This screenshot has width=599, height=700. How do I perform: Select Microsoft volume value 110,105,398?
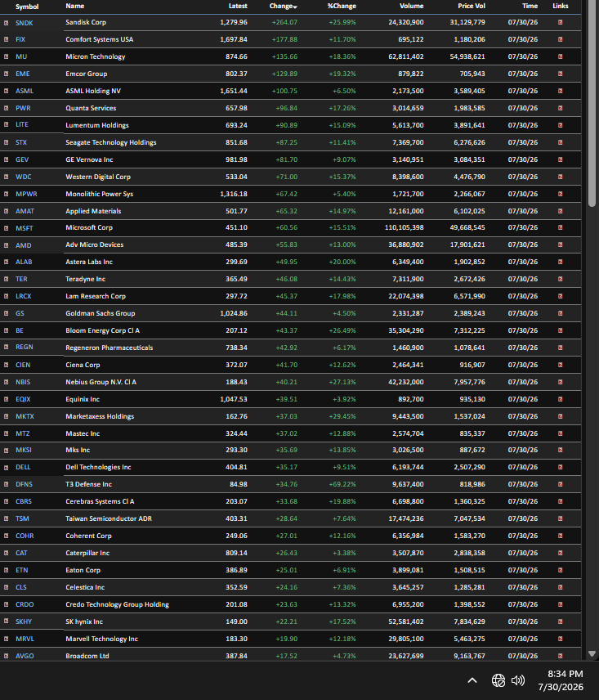[404, 227]
